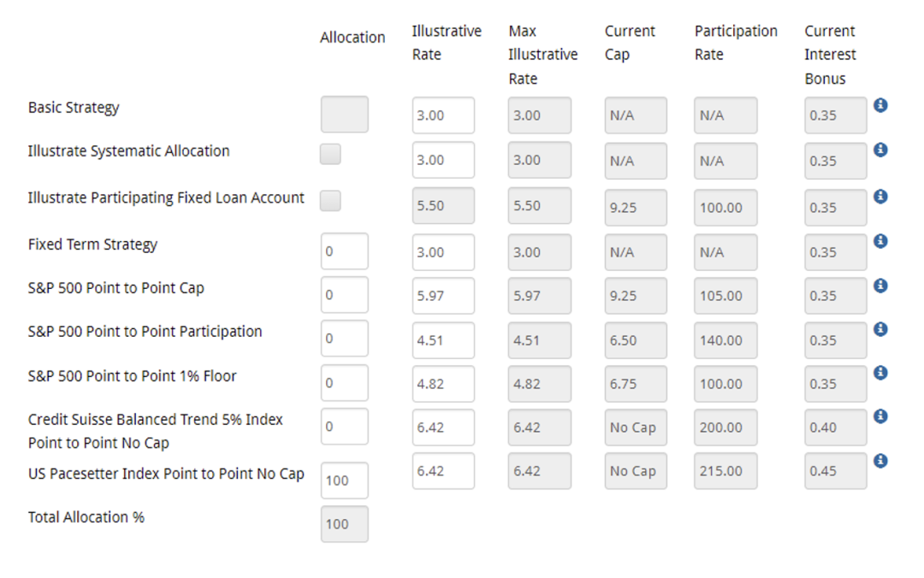Click info icon for Fixed Term Strategy row

[x=880, y=241]
